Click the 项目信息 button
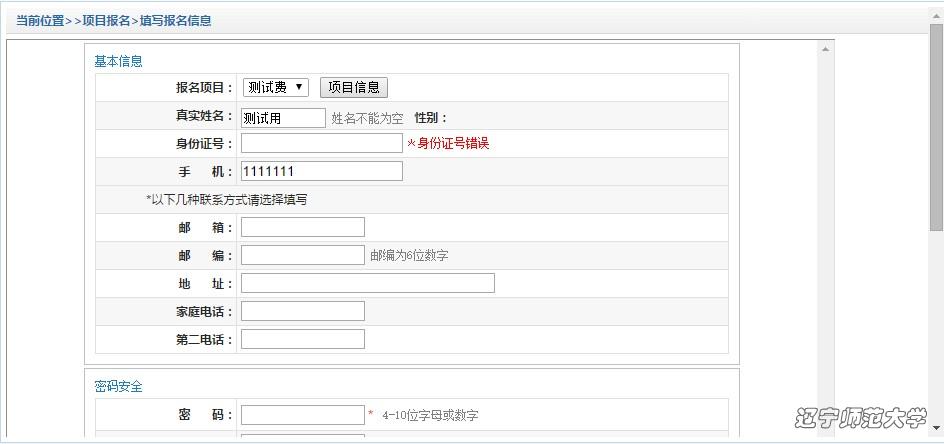This screenshot has height=444, width=944. pyautogui.click(x=353, y=88)
